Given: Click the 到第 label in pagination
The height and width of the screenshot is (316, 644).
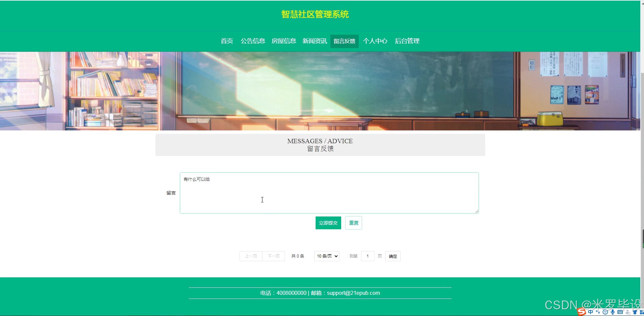Looking at the screenshot, I should pyautogui.click(x=353, y=256).
